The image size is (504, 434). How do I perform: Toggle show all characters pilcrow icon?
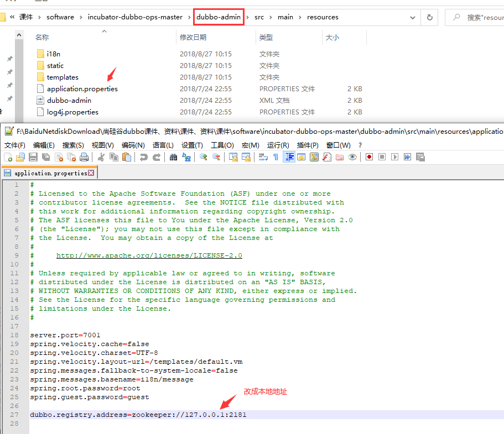(276, 157)
